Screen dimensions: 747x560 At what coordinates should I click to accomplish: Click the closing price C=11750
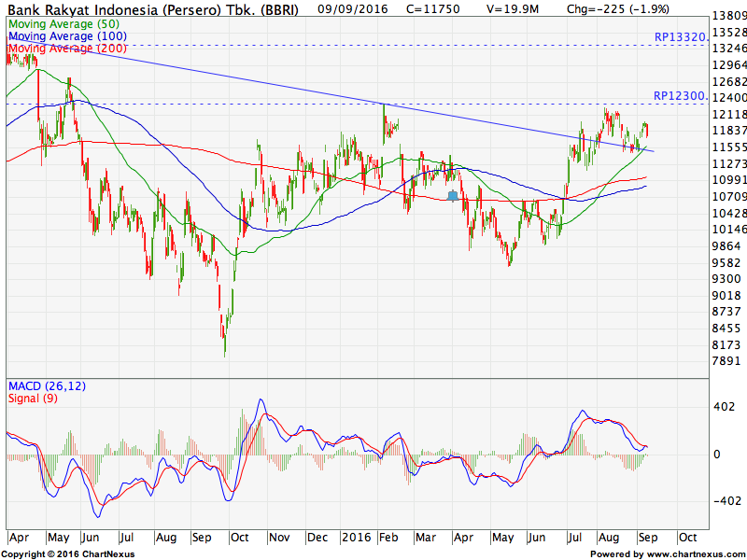coord(433,8)
